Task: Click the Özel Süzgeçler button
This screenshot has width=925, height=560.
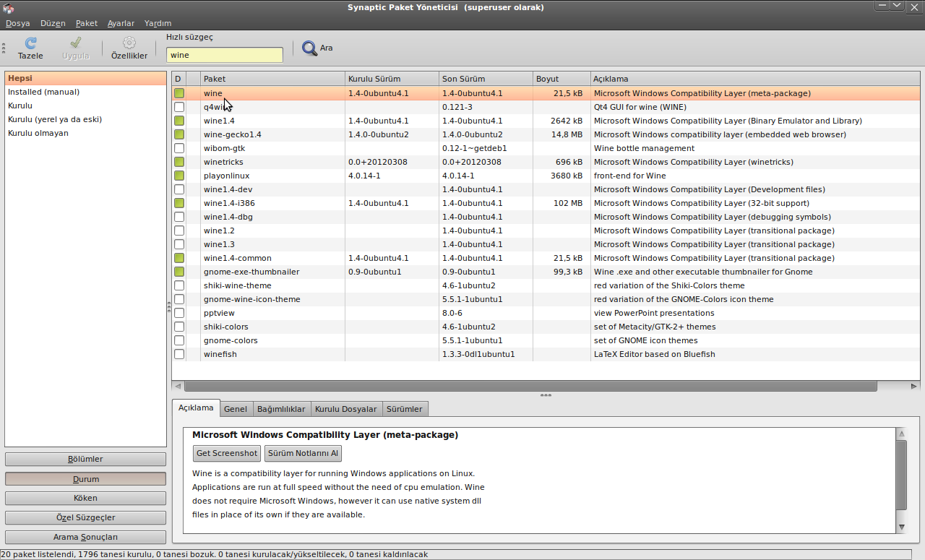Action: [x=85, y=517]
